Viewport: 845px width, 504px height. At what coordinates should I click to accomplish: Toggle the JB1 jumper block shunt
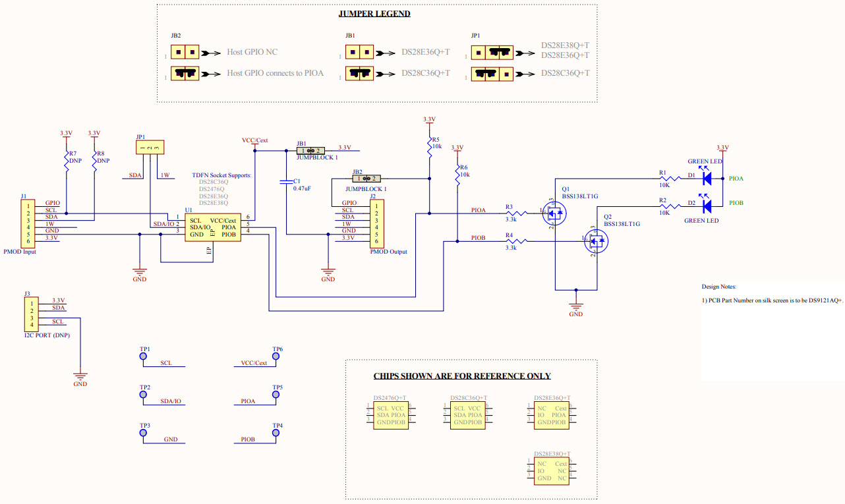click(x=310, y=150)
